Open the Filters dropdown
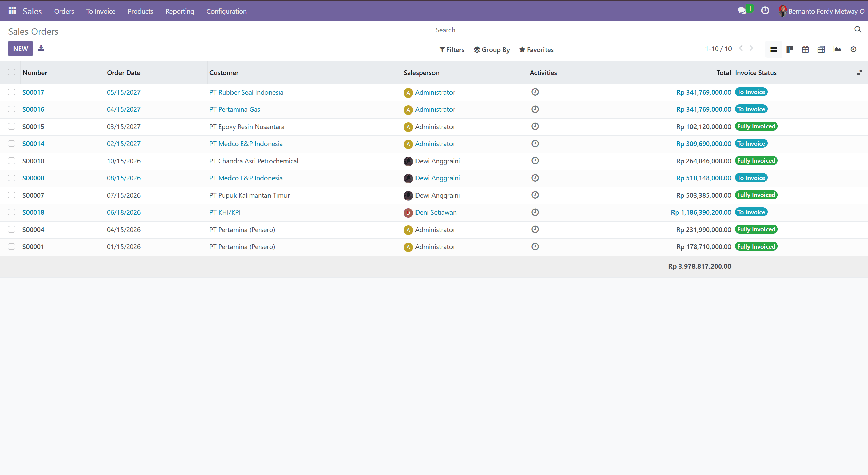Image resolution: width=868 pixels, height=475 pixels. (x=452, y=50)
